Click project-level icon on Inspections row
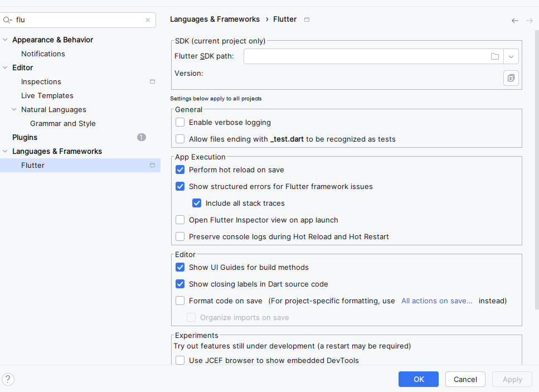Viewport: 539px width, 392px height. pyautogui.click(x=152, y=81)
